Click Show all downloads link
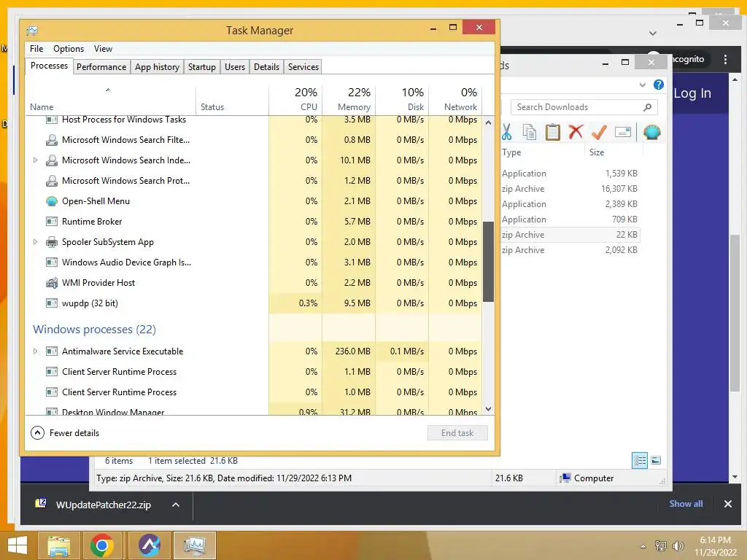 pos(686,504)
